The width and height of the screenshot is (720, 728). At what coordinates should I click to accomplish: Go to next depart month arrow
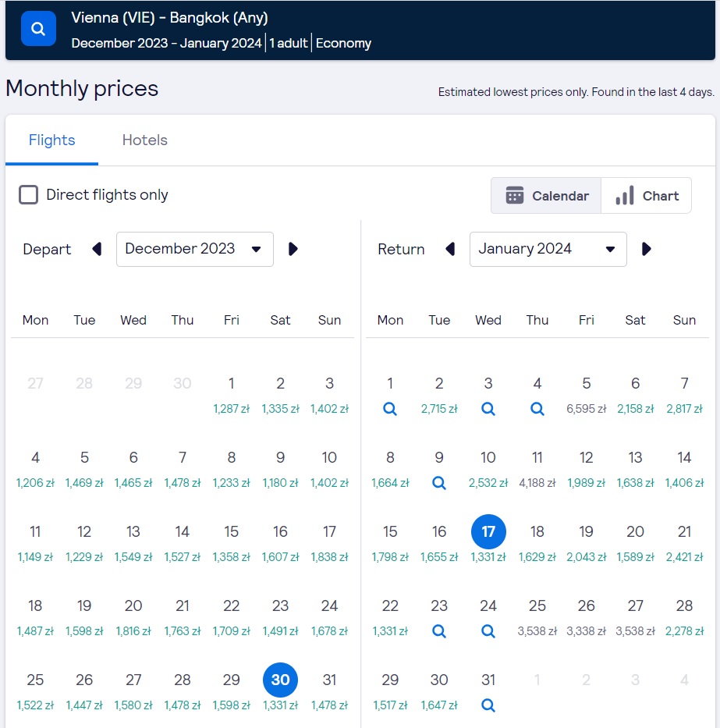[293, 250]
